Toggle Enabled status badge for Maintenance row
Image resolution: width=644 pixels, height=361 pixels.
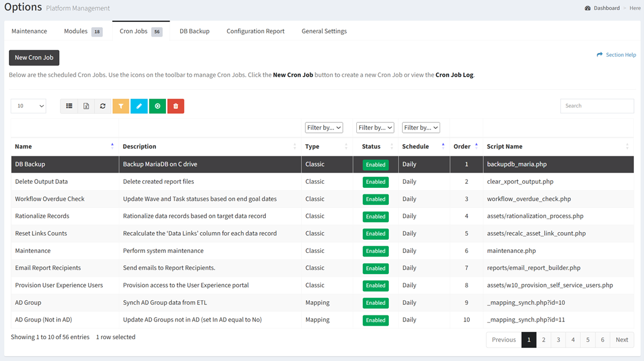[x=375, y=251]
